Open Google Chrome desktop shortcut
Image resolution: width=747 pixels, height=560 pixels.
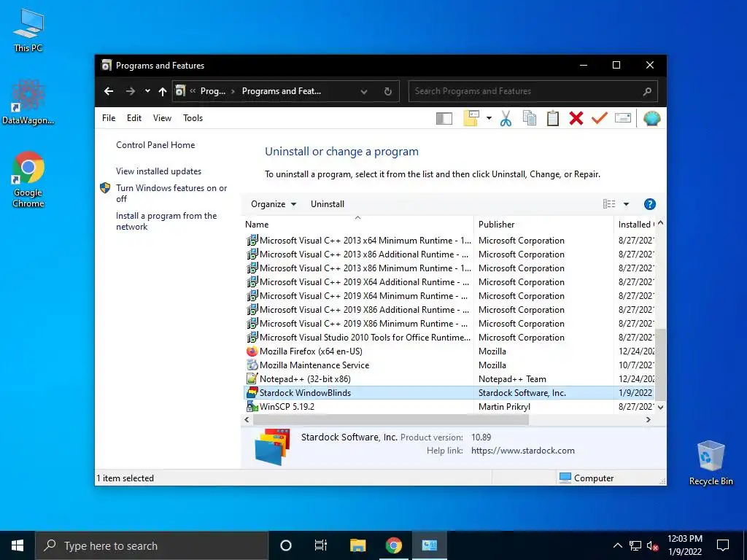pos(28,179)
